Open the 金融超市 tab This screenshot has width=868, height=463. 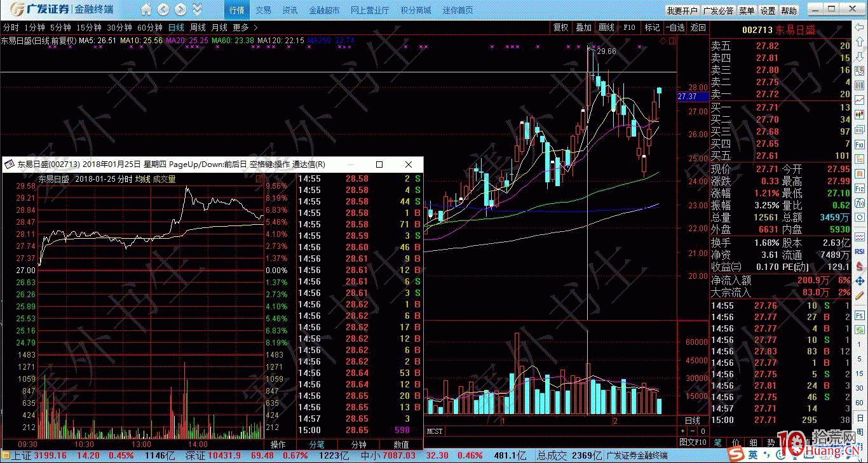click(x=324, y=10)
